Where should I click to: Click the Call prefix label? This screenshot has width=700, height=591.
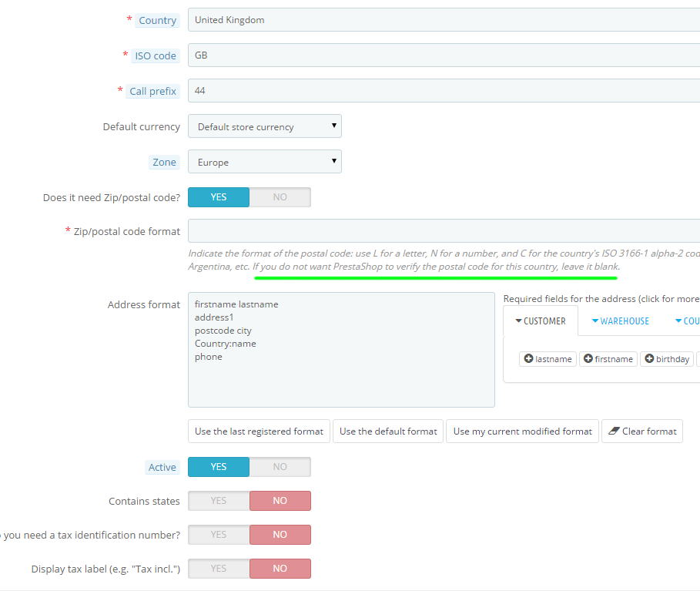[152, 91]
